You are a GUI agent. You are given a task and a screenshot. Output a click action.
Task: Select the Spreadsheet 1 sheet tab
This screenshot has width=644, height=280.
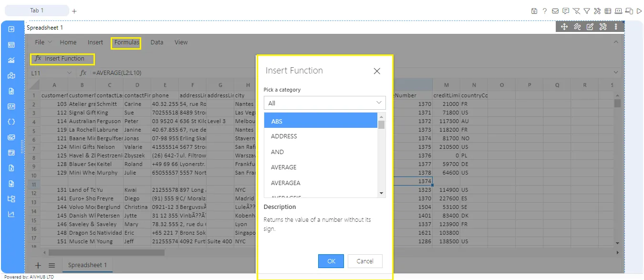[87, 265]
